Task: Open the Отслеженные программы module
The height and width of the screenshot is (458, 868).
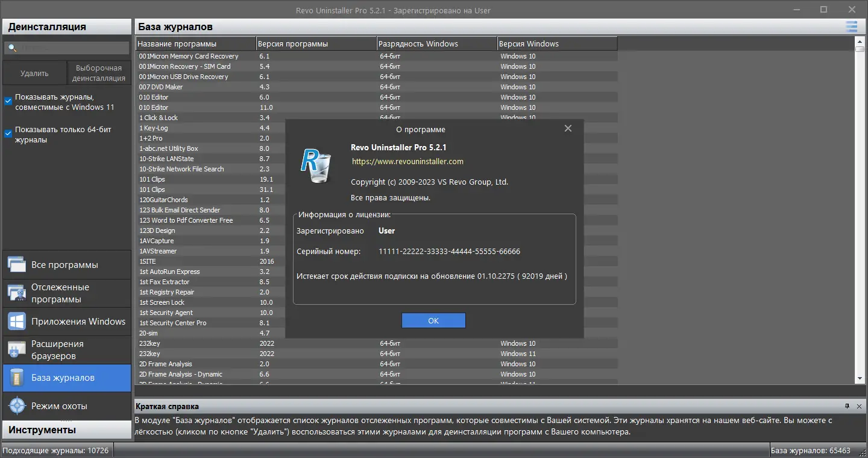Action: tap(67, 293)
